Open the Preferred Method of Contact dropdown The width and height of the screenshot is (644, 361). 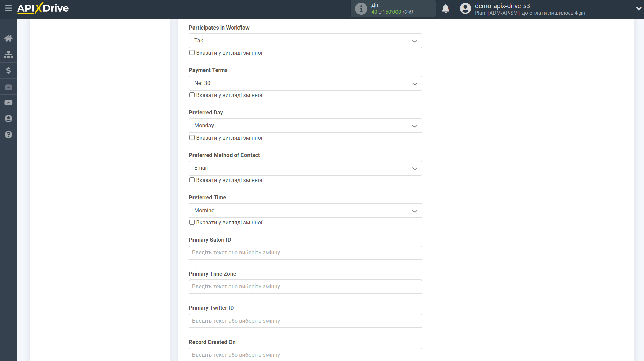point(305,168)
